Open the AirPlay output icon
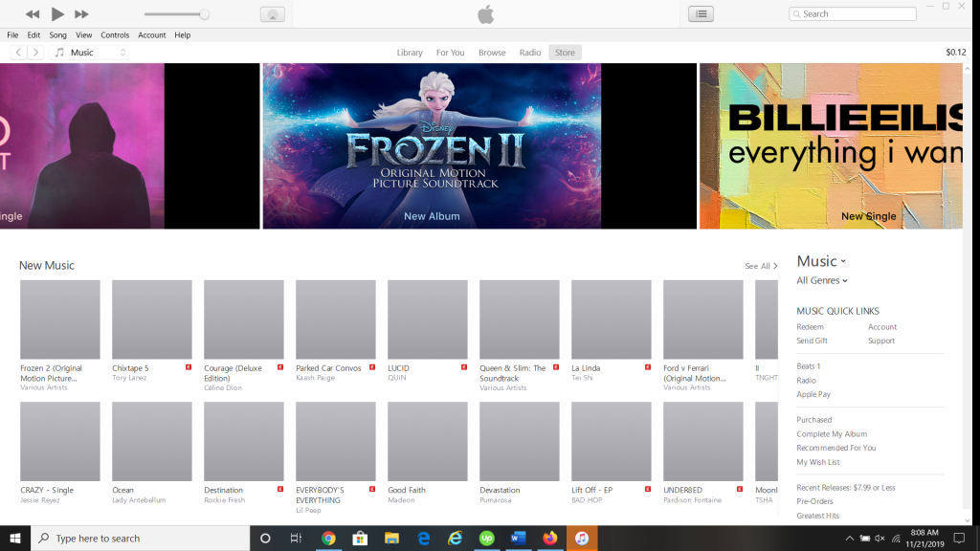980x551 pixels. point(273,14)
